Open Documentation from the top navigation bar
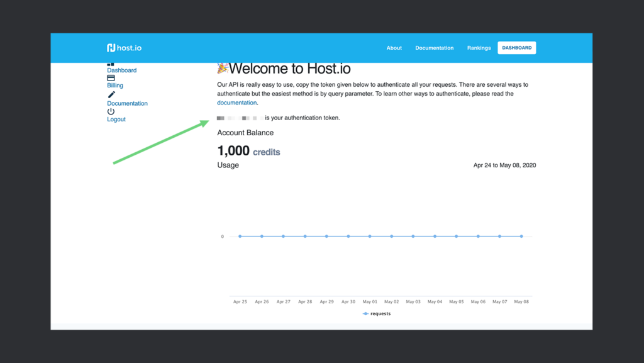The width and height of the screenshot is (644, 363). 434,47
